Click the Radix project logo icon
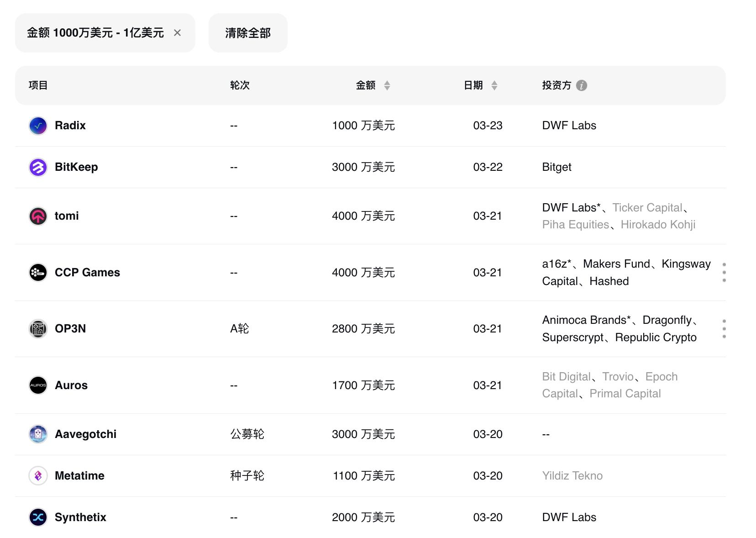The image size is (756, 538). 38,126
